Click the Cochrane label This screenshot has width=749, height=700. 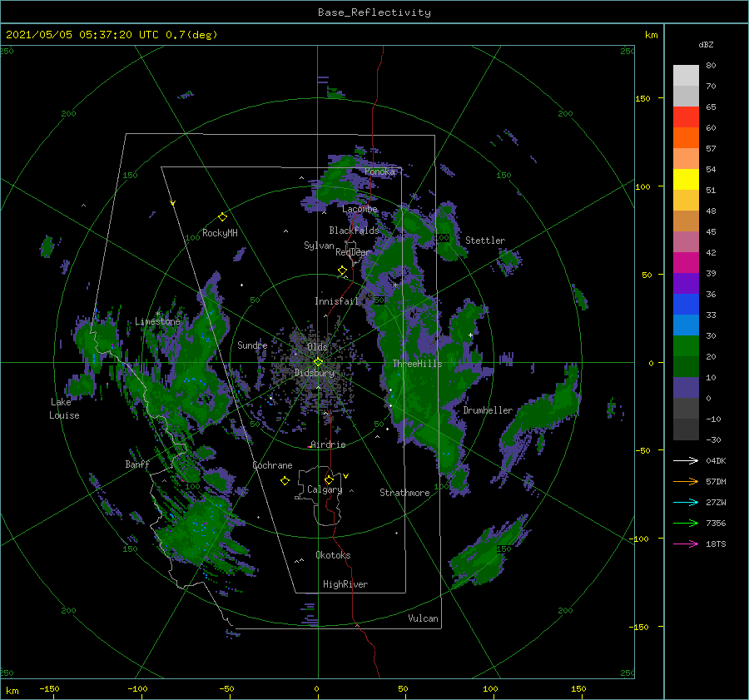[x=272, y=465]
